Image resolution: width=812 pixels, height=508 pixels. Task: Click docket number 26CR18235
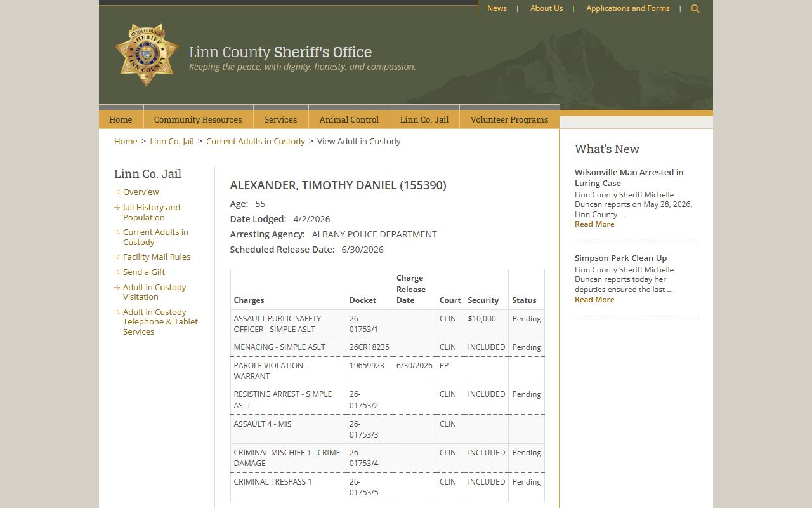[369, 347]
